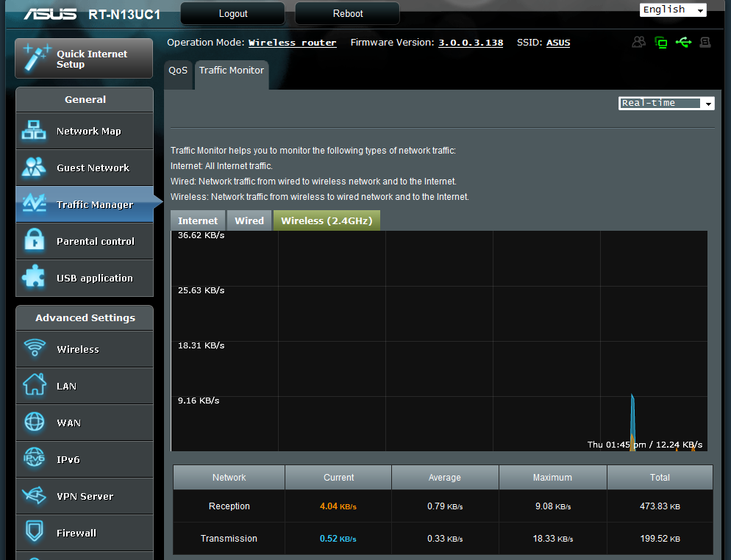
Task: Click the Reception current value 4.04 KB/s
Action: 338,506
